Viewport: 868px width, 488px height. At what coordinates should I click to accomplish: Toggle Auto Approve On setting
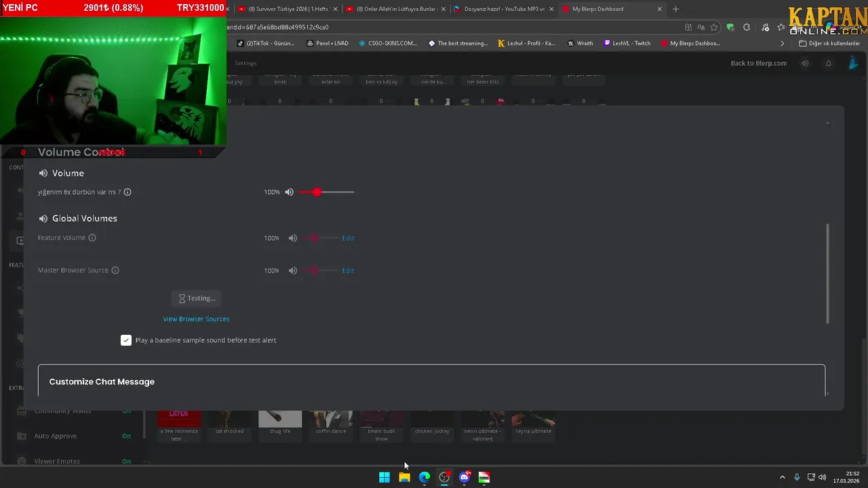point(126,436)
